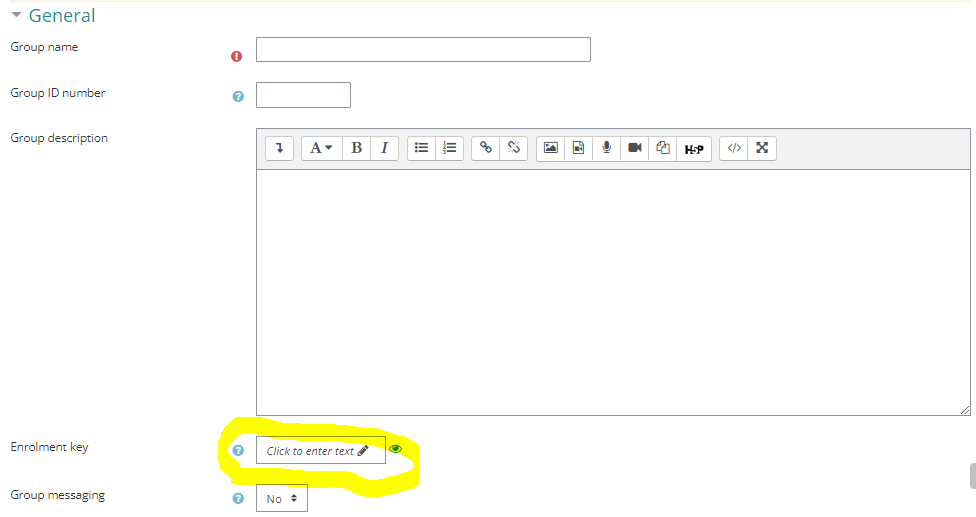The width and height of the screenshot is (976, 517).
Task: Open the paragraph styles dropdown
Action: (x=321, y=148)
